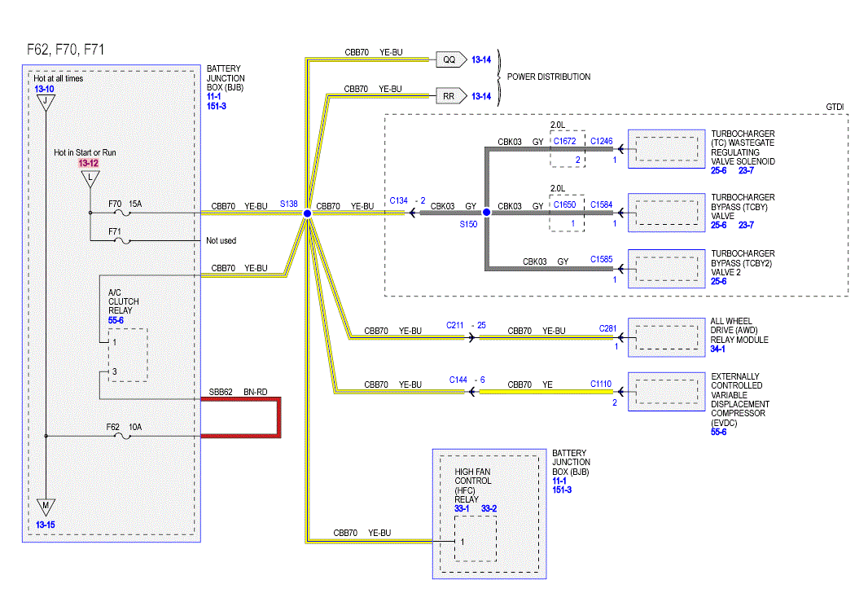The image size is (868, 602).
Task: Click the RR connector arrow symbol
Action: (451, 96)
